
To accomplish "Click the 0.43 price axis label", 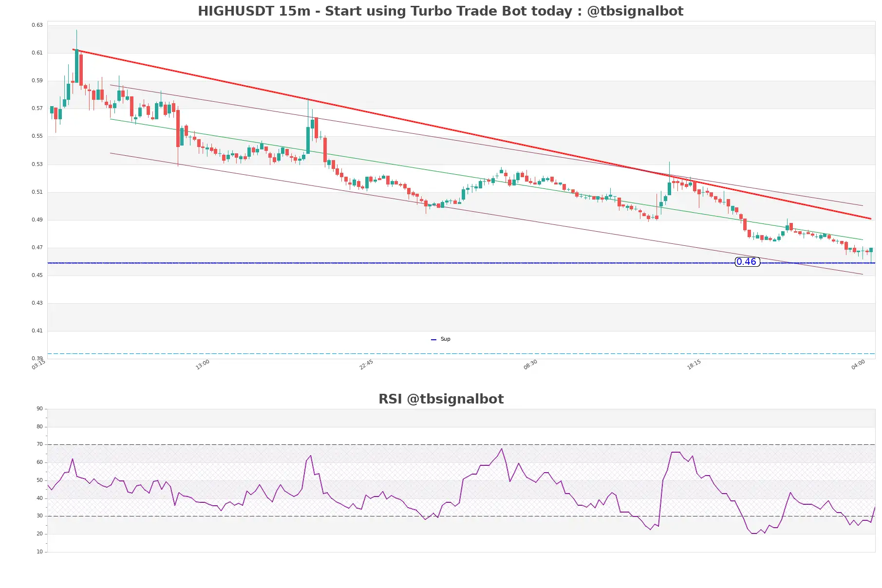I will click(x=37, y=303).
